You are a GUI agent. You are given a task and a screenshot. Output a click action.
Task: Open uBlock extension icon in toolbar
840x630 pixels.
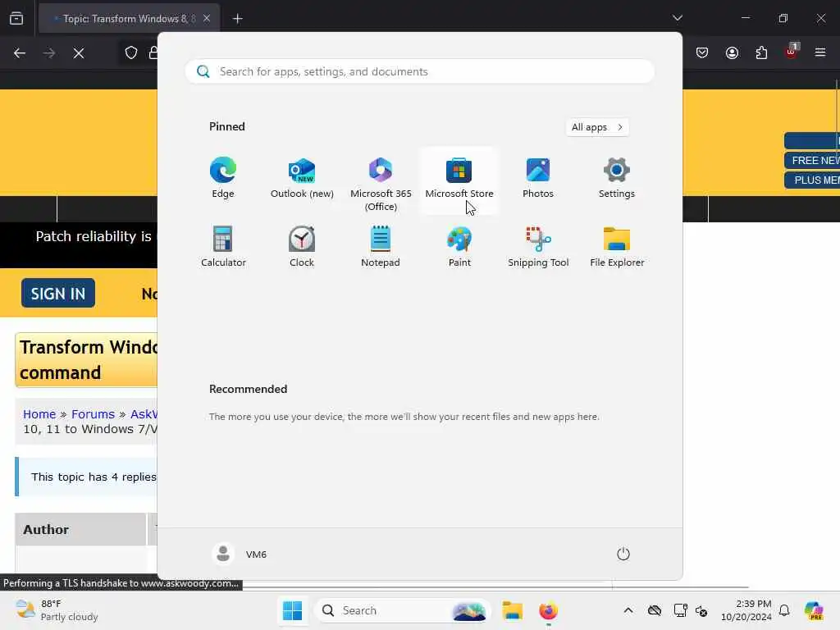click(792, 52)
